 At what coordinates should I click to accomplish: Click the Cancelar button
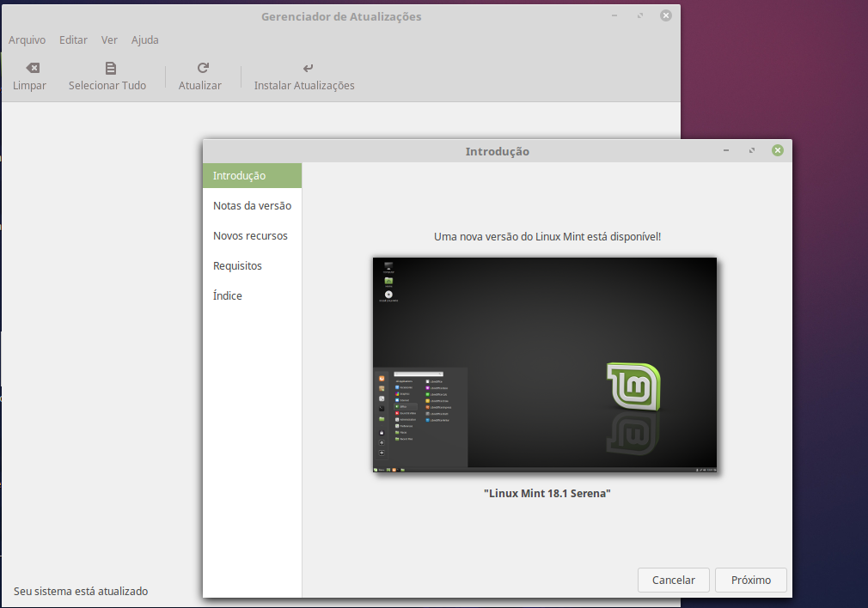click(x=673, y=580)
